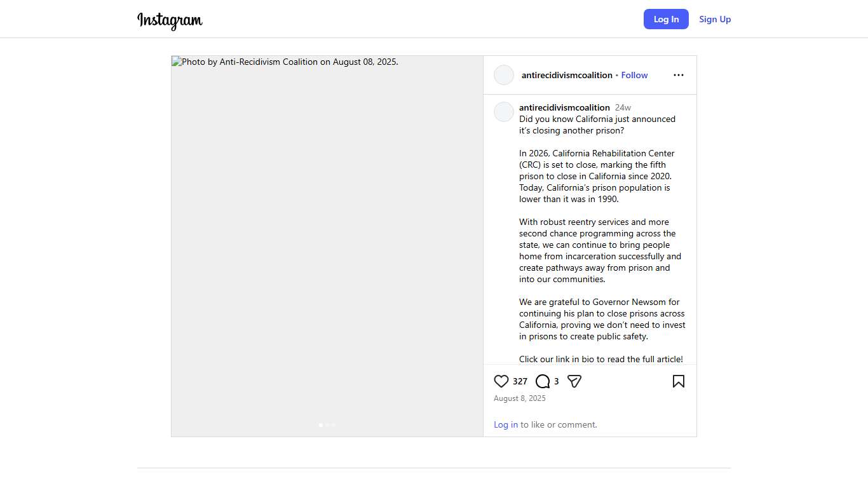Click the August 8, 2025 date

520,398
